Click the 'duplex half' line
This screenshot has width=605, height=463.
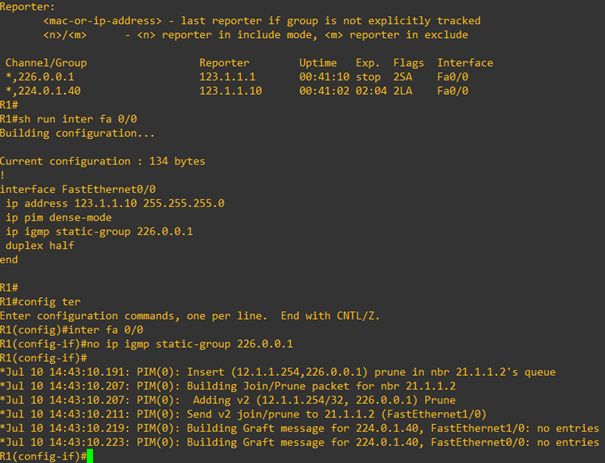[39, 245]
